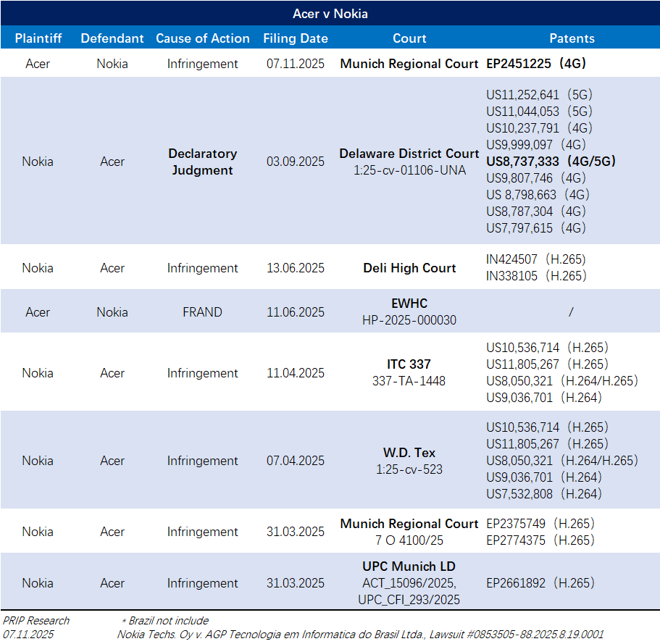This screenshot has height=644, width=660.
Task: Click the 'Cause of Action' column header
Action: (x=202, y=38)
